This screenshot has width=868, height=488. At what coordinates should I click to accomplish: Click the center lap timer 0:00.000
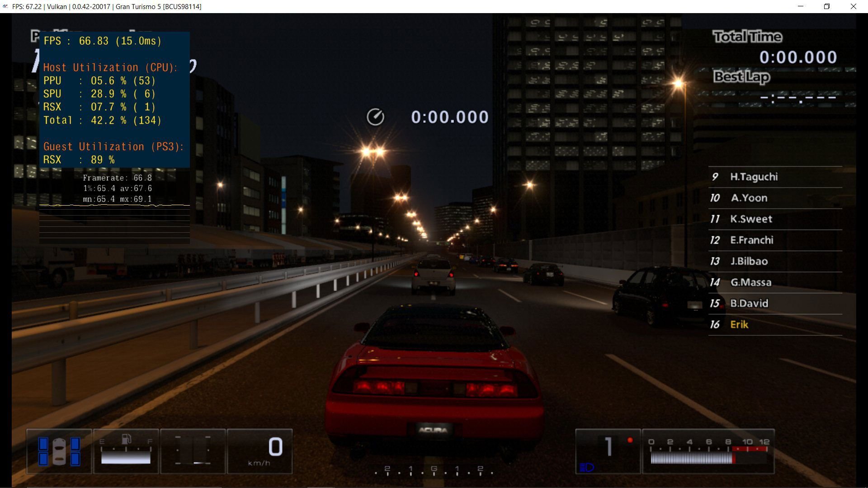450,117
